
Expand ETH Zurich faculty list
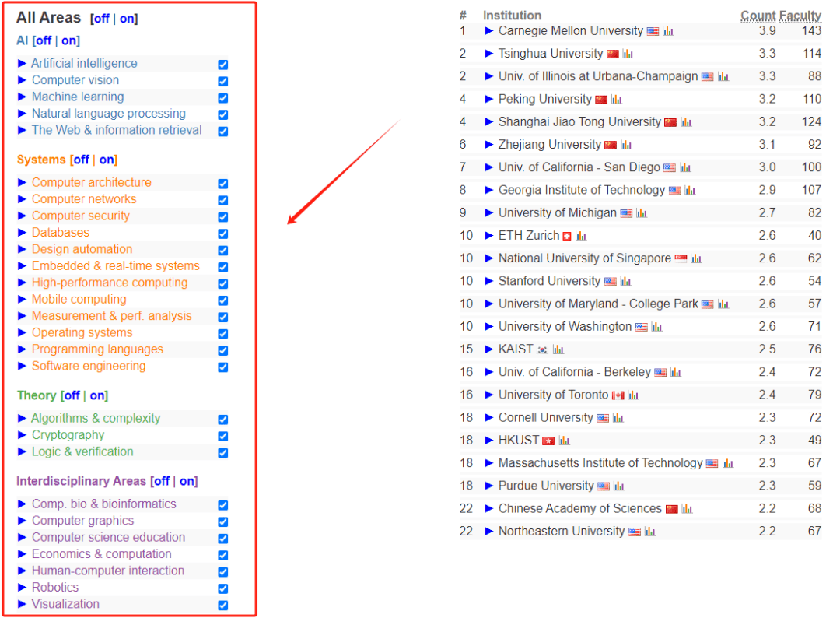[488, 235]
